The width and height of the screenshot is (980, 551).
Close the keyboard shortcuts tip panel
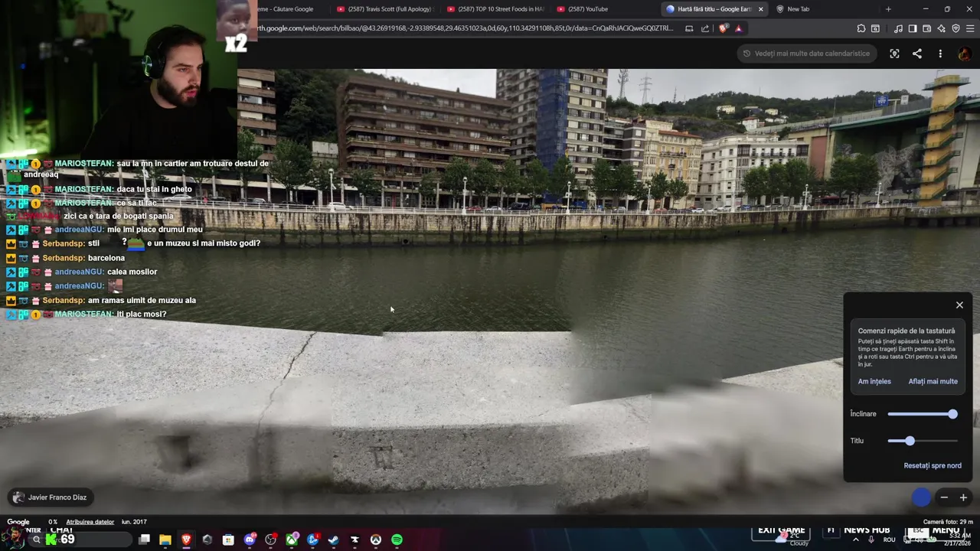pyautogui.click(x=959, y=305)
